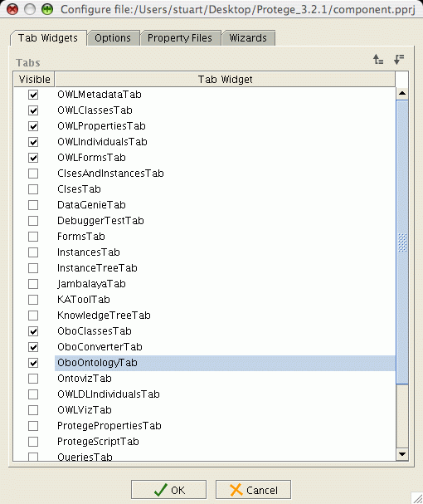Select OboClassesTab row text
This screenshot has width=423, height=504.
(x=95, y=331)
